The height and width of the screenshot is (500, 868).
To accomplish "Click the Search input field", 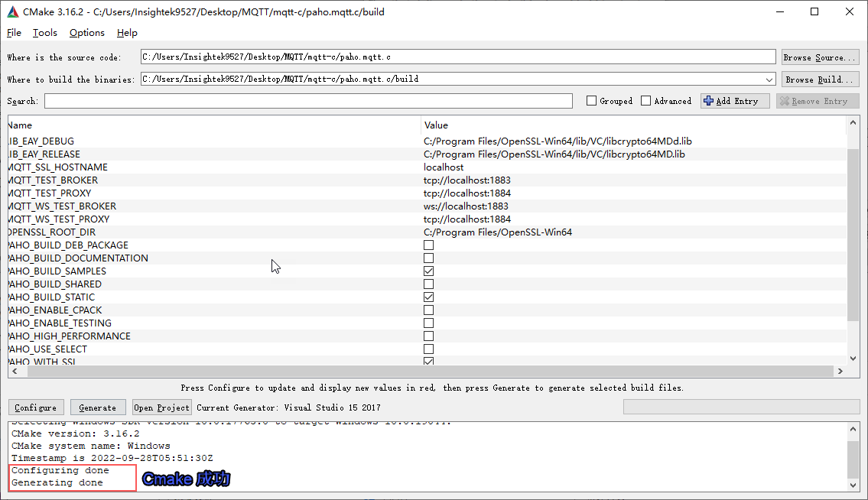I will [308, 101].
